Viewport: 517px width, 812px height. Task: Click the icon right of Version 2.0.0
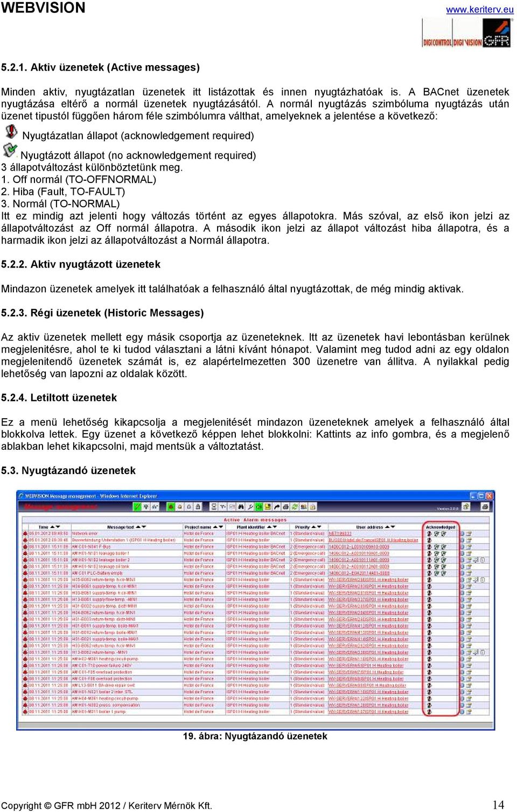pos(466,507)
